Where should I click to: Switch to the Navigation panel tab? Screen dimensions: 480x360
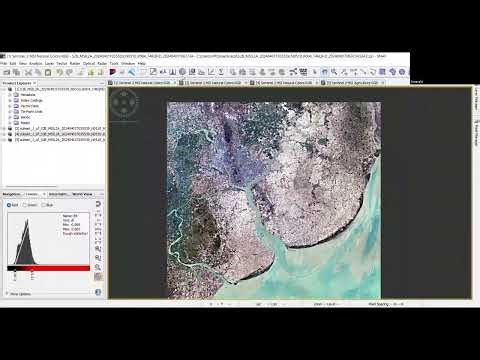[x=12, y=194]
